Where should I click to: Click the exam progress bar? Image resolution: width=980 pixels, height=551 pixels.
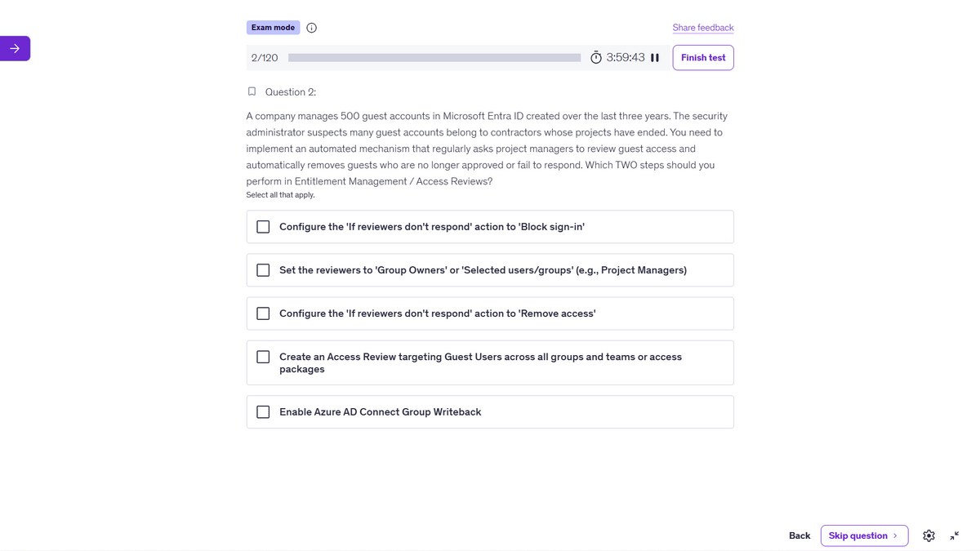click(x=434, y=58)
